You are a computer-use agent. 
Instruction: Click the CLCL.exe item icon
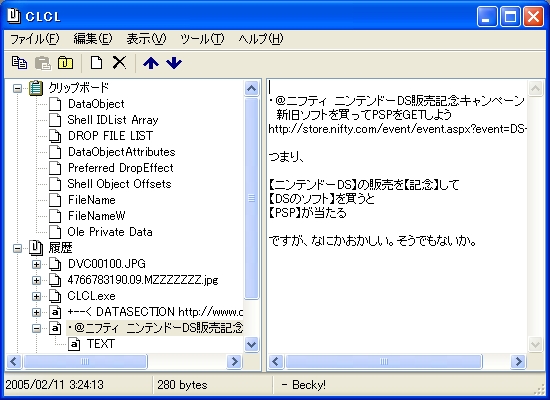55,296
